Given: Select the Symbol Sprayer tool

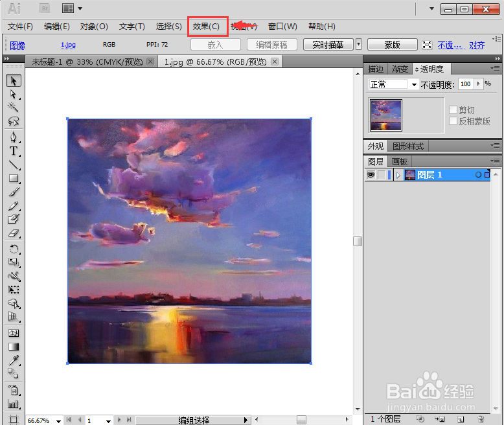Looking at the screenshot, I should point(14,390).
